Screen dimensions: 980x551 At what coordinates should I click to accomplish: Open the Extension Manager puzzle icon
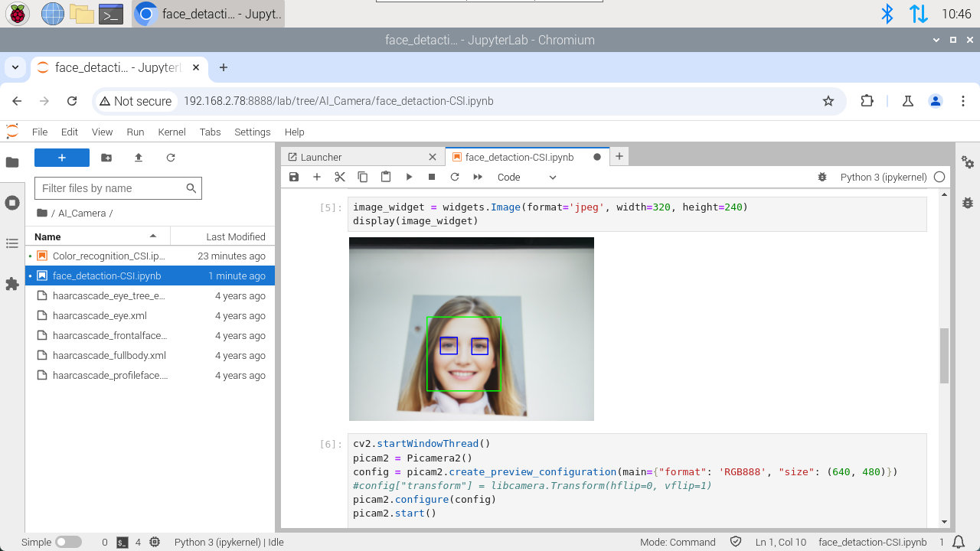(12, 284)
